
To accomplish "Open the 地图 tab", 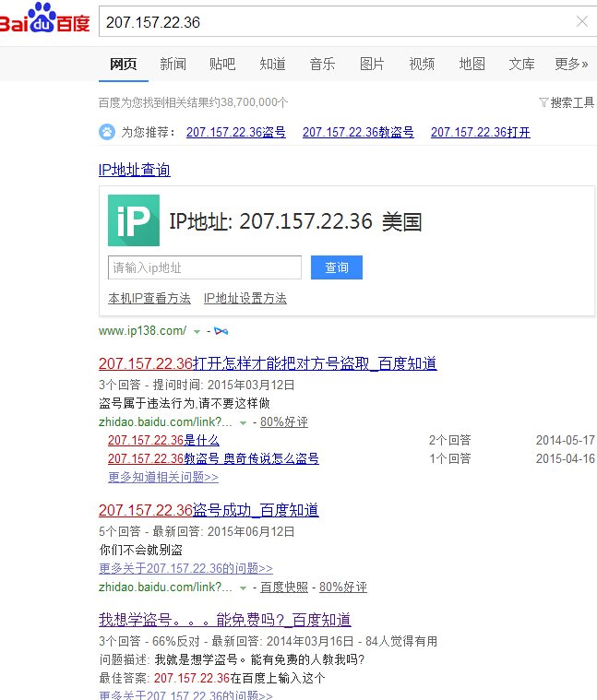I will [472, 64].
